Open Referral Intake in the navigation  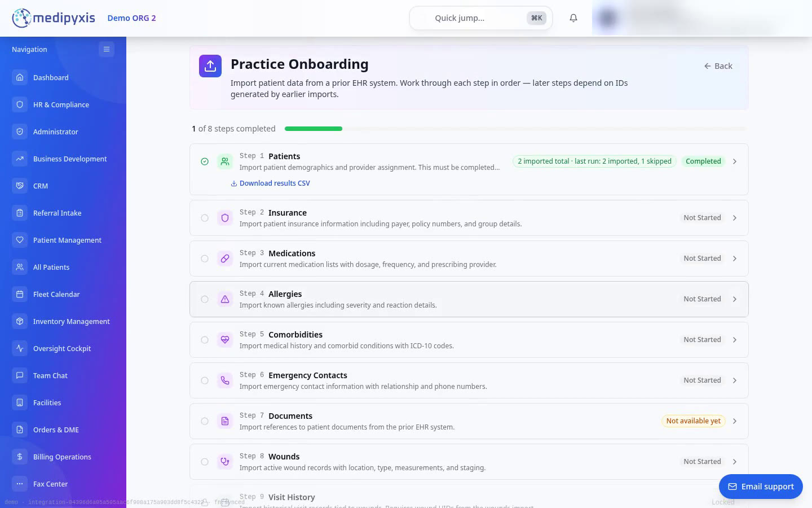(63, 213)
